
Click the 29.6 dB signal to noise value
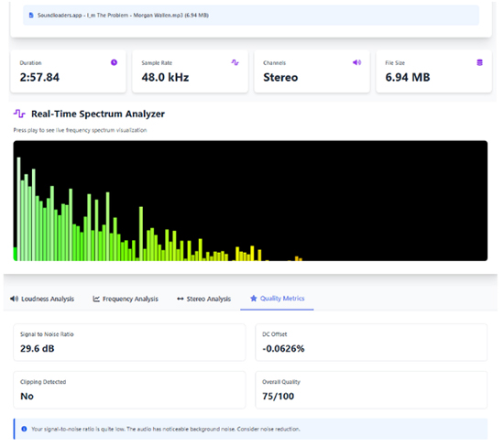tap(38, 349)
